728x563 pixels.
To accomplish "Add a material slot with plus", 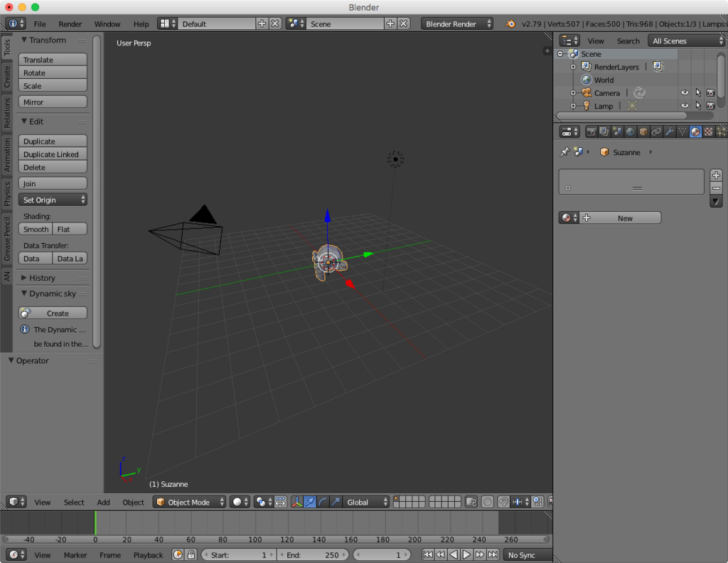I will click(x=716, y=175).
